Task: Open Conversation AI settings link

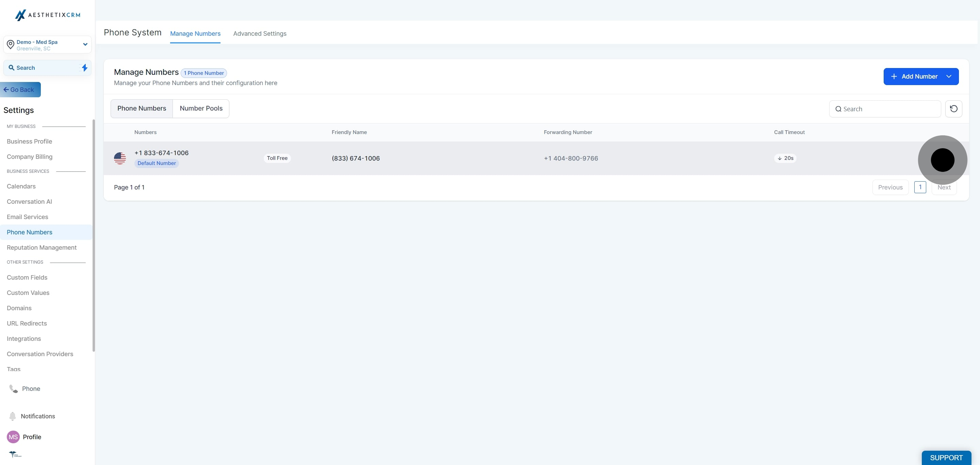Action: (29, 201)
